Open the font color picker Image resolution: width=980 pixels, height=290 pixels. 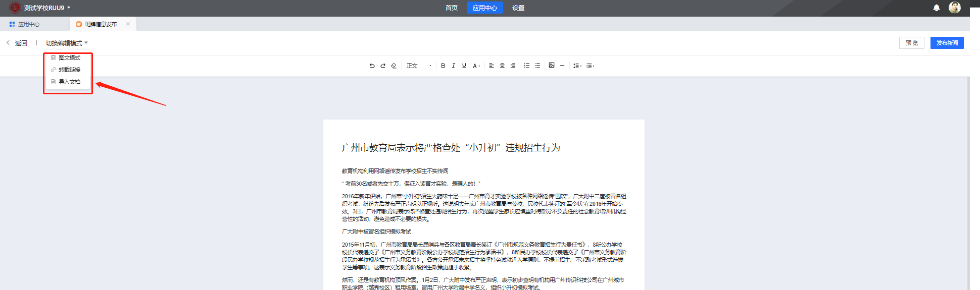click(476, 66)
